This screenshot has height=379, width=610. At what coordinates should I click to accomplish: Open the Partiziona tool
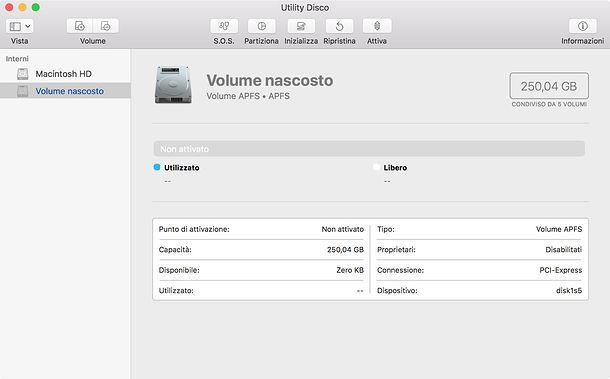click(x=261, y=26)
